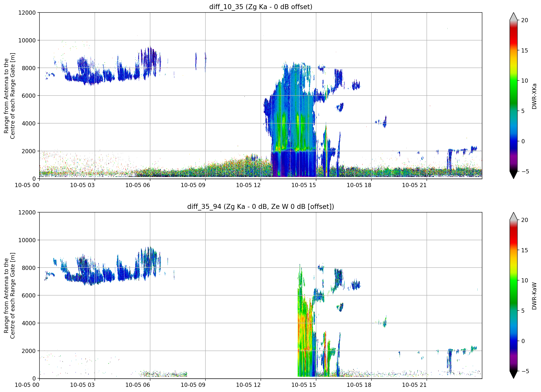Click lower black arrow of bottom colorbar

pyautogui.click(x=513, y=375)
